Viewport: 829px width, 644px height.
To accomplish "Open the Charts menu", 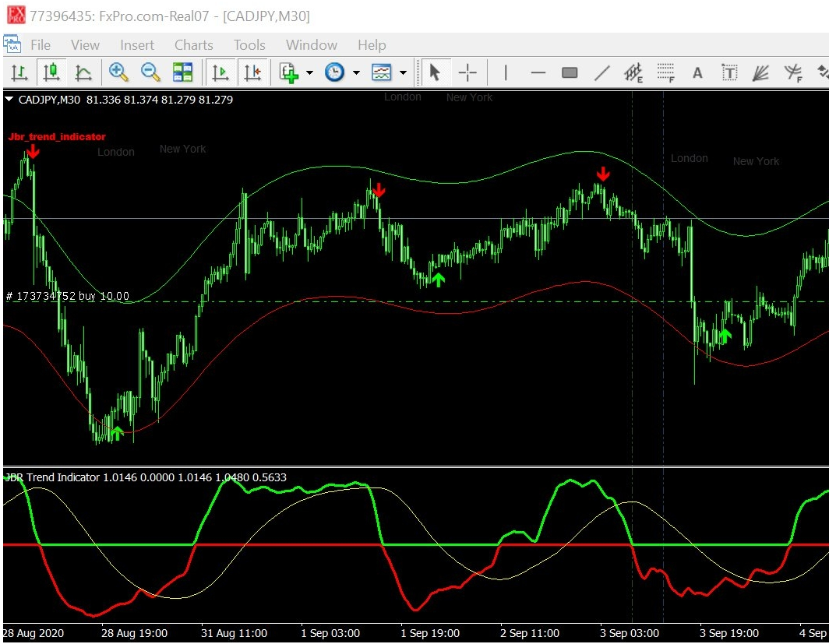I will [193, 45].
